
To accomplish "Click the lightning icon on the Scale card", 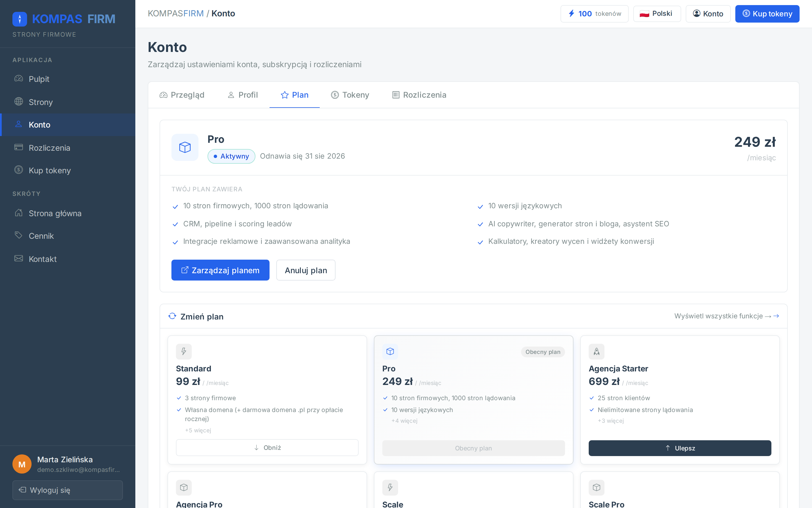I will tap(390, 487).
